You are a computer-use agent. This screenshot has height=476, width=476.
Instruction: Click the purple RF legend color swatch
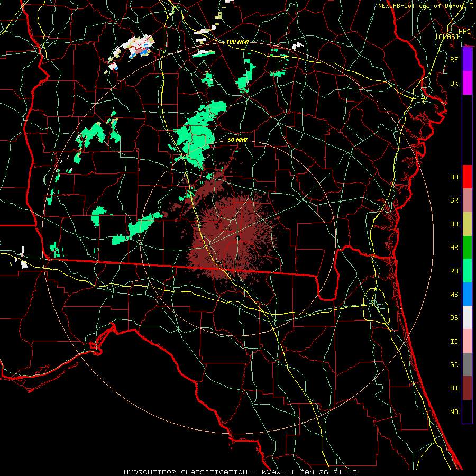pyautogui.click(x=467, y=59)
